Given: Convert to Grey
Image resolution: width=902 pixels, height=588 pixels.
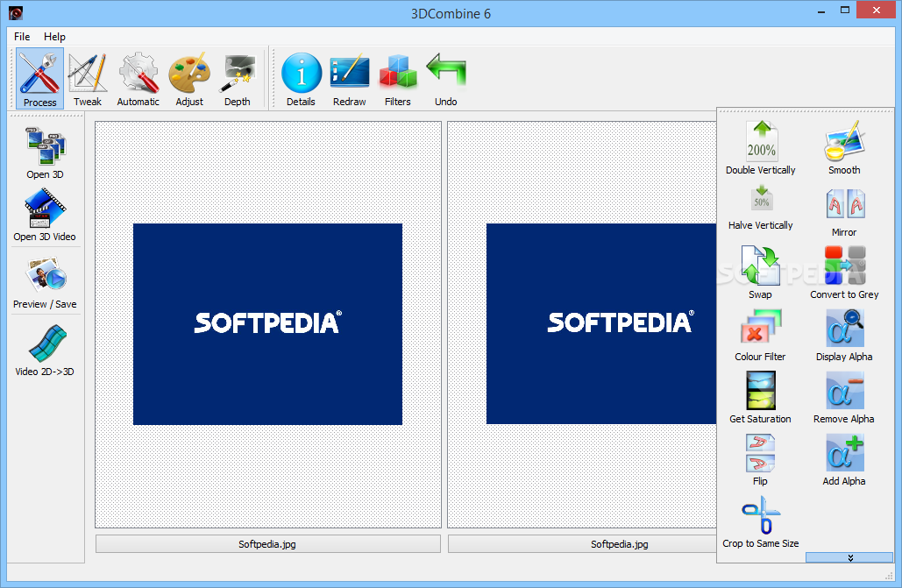Looking at the screenshot, I should pos(844,273).
